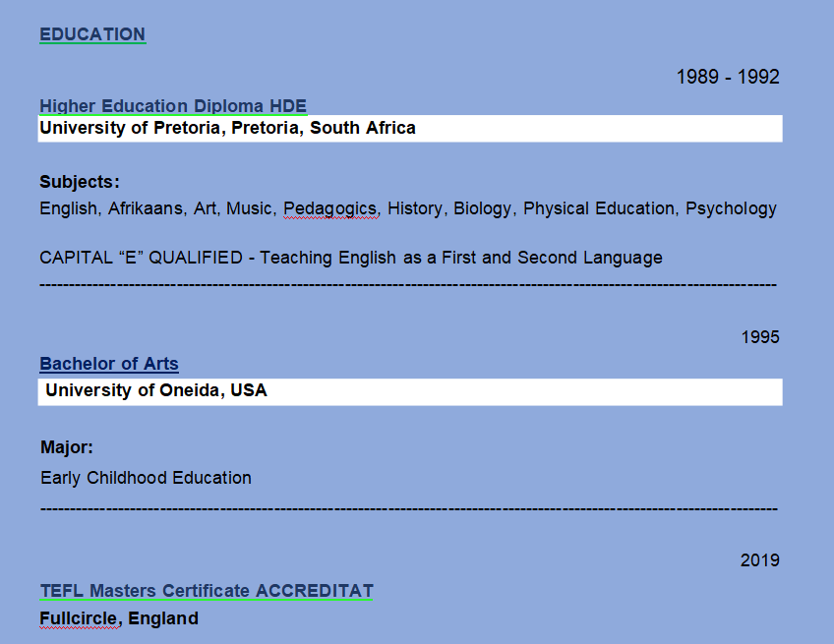This screenshot has width=834, height=644.
Task: Click the Major: label
Action: coord(67,447)
